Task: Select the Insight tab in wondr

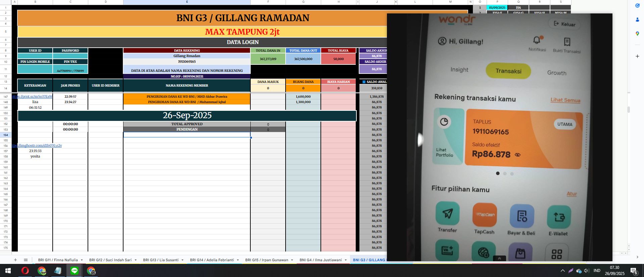Action: click(x=459, y=70)
